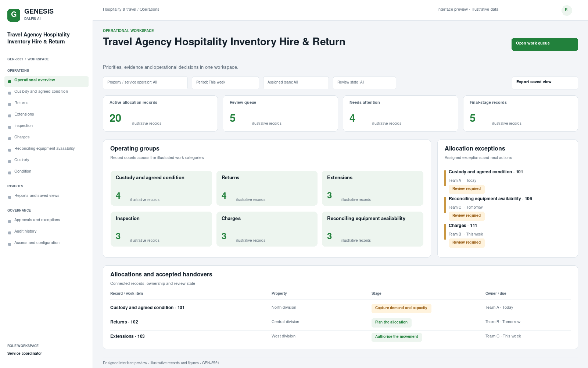Viewport: 588px width, 368px height.
Task: Expand the Review state filter
Action: click(365, 83)
